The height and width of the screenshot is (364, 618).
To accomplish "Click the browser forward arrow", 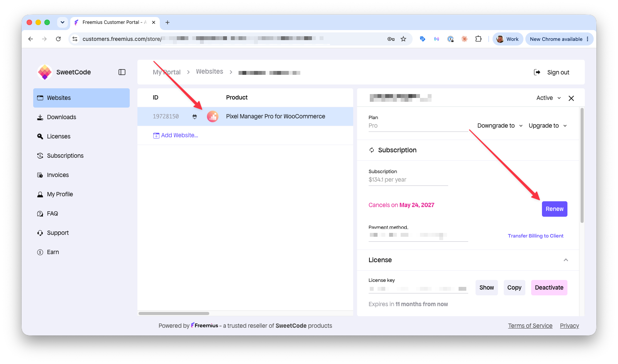I will [x=44, y=39].
